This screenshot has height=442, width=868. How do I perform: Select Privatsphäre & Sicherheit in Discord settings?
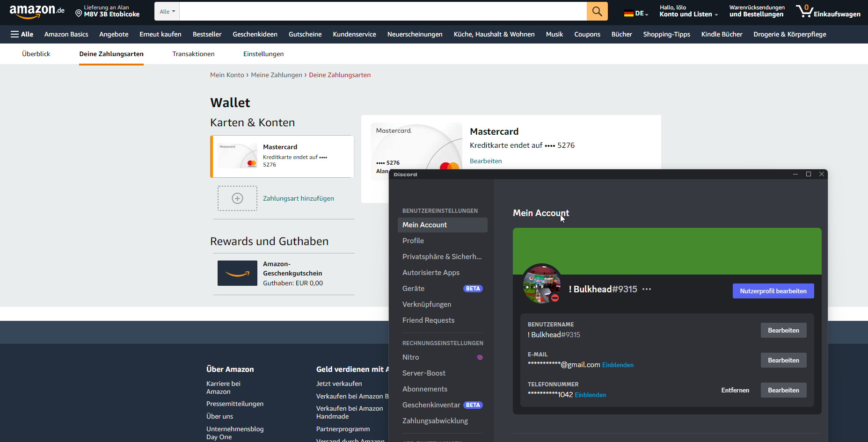click(x=442, y=257)
